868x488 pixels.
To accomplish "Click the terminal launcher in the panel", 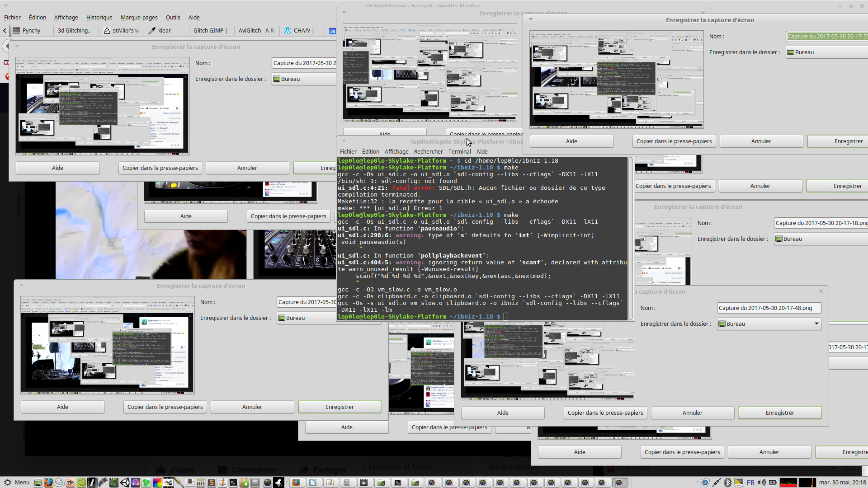I will click(233, 483).
